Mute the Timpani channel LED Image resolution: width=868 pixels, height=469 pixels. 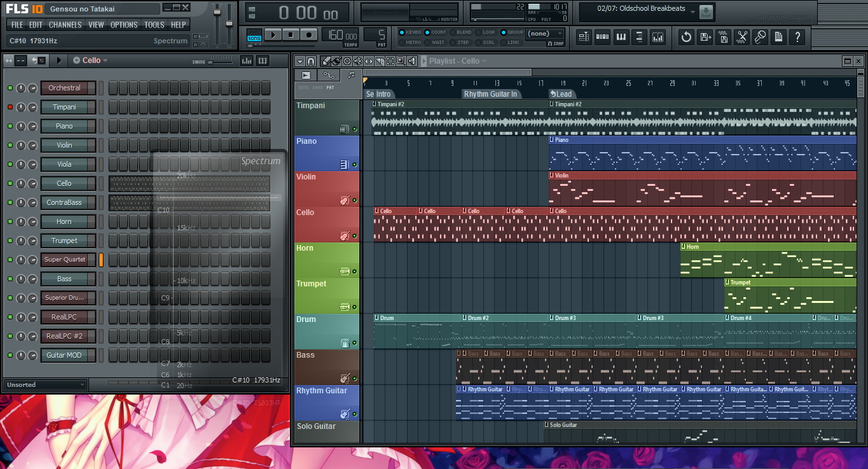(10, 107)
